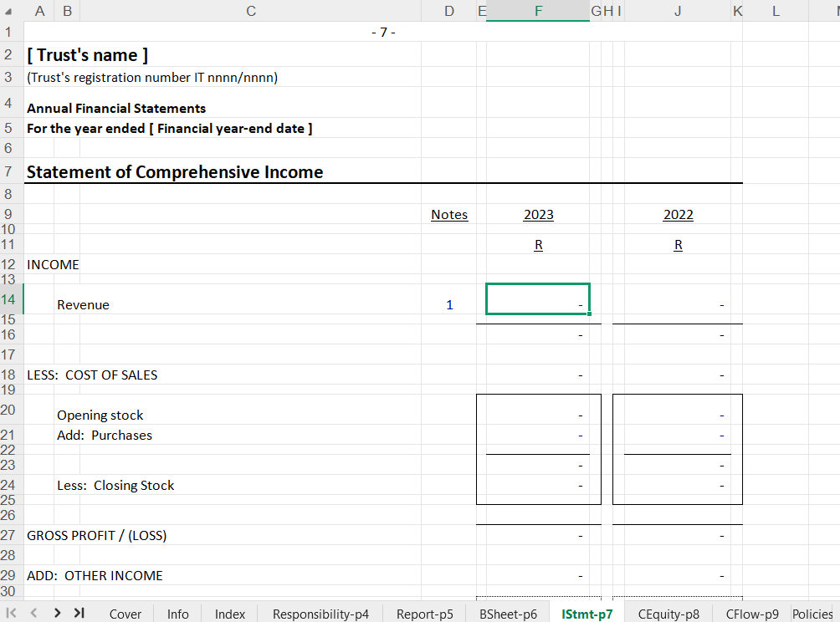Select column C header
Screen dimensions: 840x622
click(x=251, y=11)
